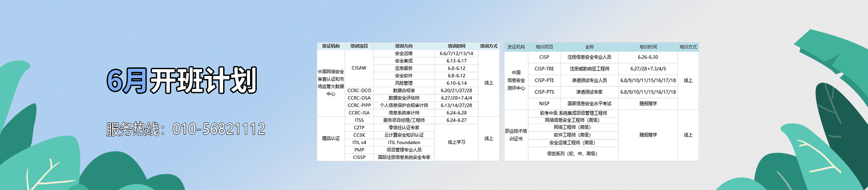
Task: Click the date cell 6.6/7/12/13/14
Action: pos(456,53)
